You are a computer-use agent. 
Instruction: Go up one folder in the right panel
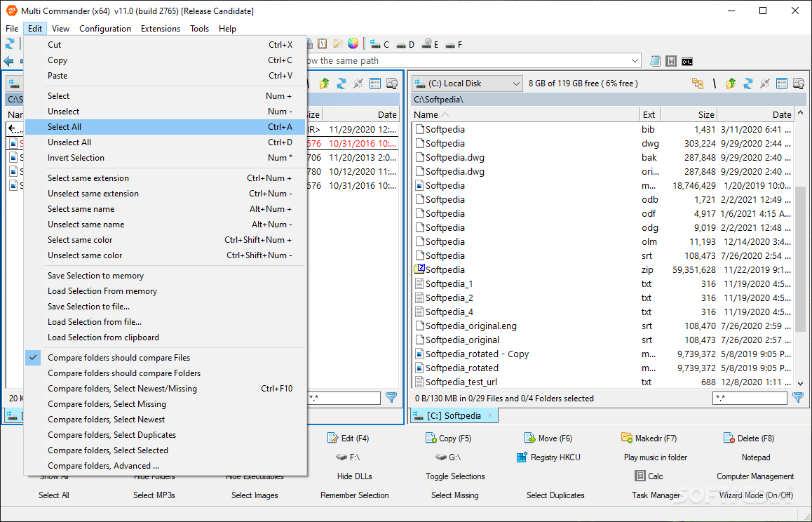pos(731,83)
